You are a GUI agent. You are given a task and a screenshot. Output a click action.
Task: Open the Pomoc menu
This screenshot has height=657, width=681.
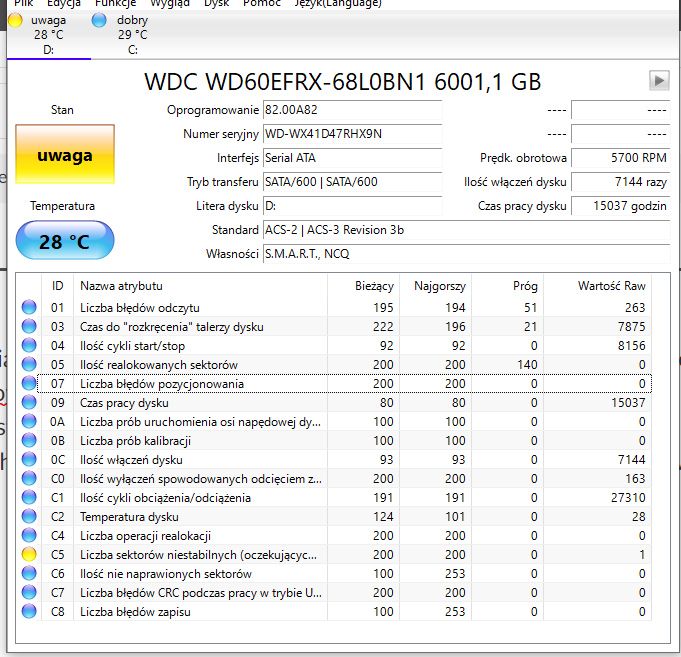[x=262, y=3]
